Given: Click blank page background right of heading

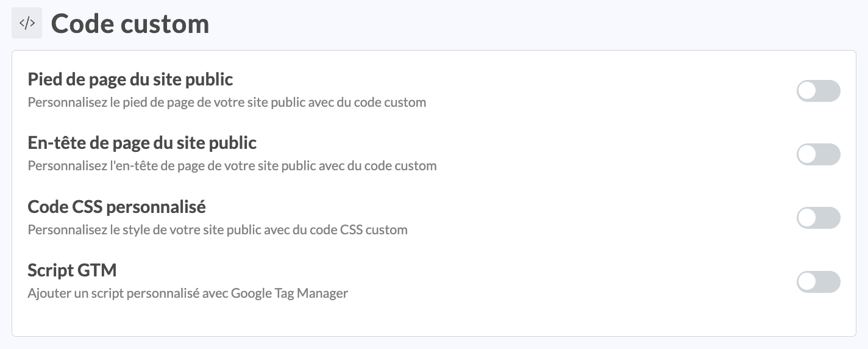Looking at the screenshot, I should coord(518,24).
